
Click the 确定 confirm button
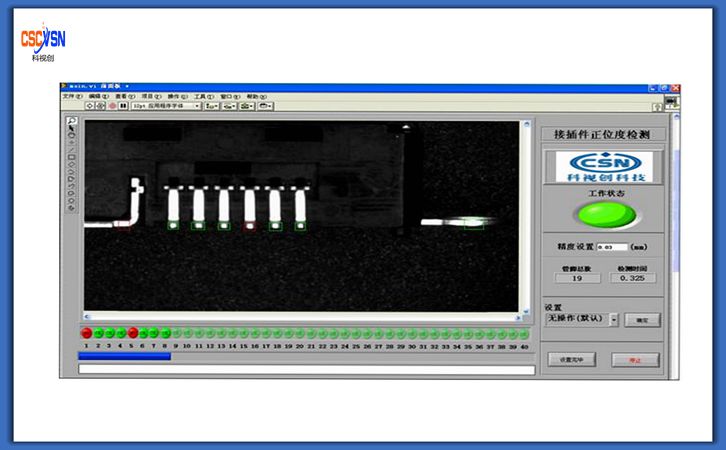(x=643, y=320)
